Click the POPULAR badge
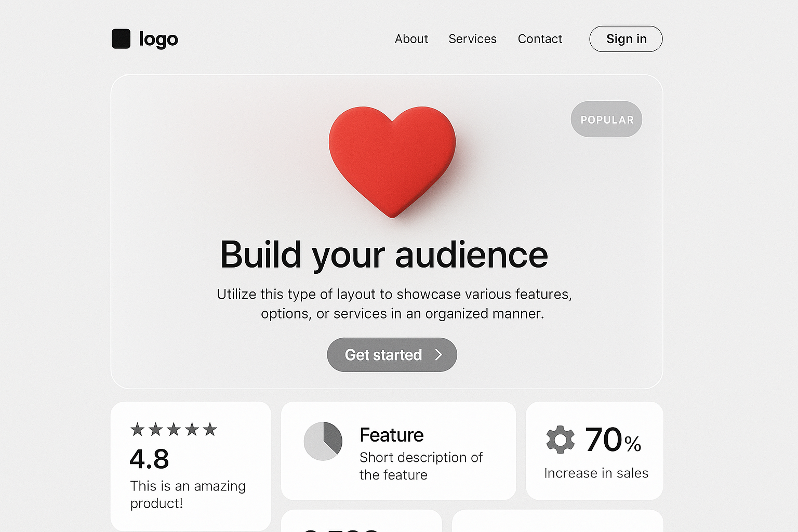 tap(606, 119)
